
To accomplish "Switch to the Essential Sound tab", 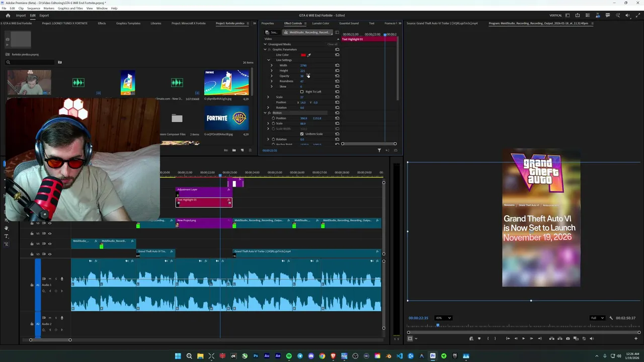I will (x=349, y=23).
